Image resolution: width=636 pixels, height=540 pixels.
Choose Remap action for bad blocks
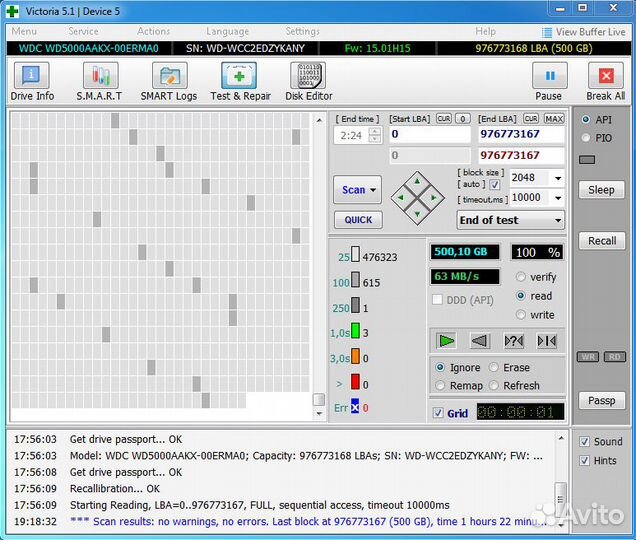click(x=440, y=385)
